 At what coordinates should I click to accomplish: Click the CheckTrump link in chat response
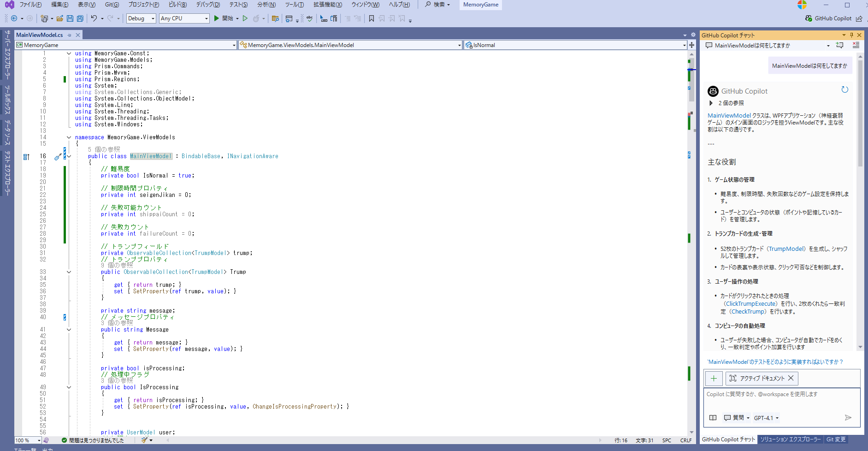click(x=748, y=312)
